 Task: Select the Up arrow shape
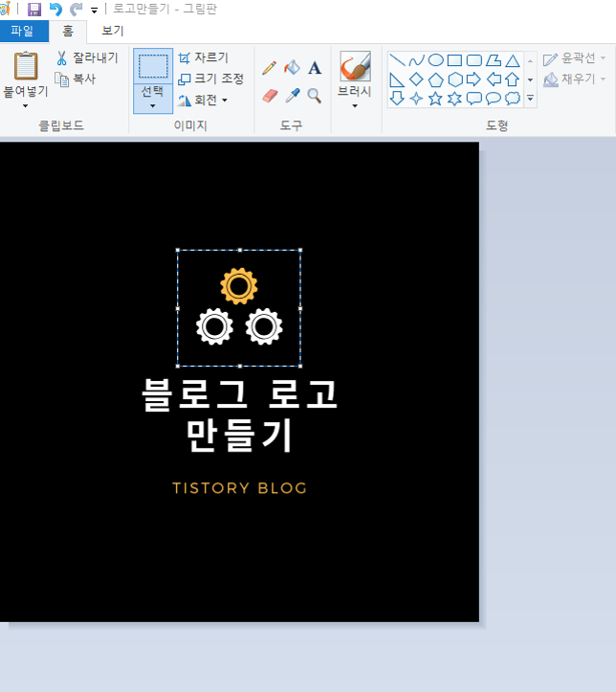[x=513, y=79]
